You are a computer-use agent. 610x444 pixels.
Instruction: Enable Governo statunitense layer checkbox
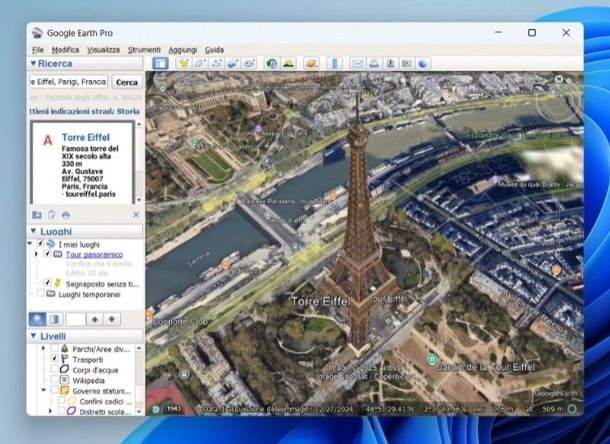click(54, 390)
